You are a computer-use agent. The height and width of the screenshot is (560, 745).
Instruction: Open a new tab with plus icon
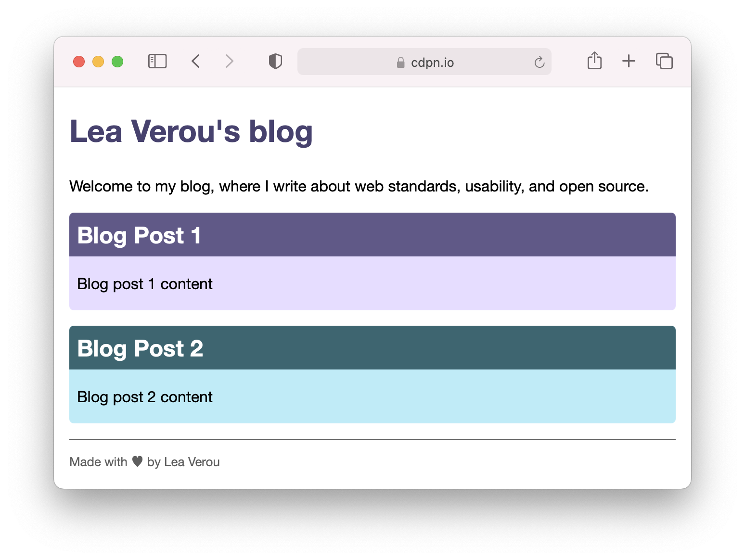click(629, 61)
